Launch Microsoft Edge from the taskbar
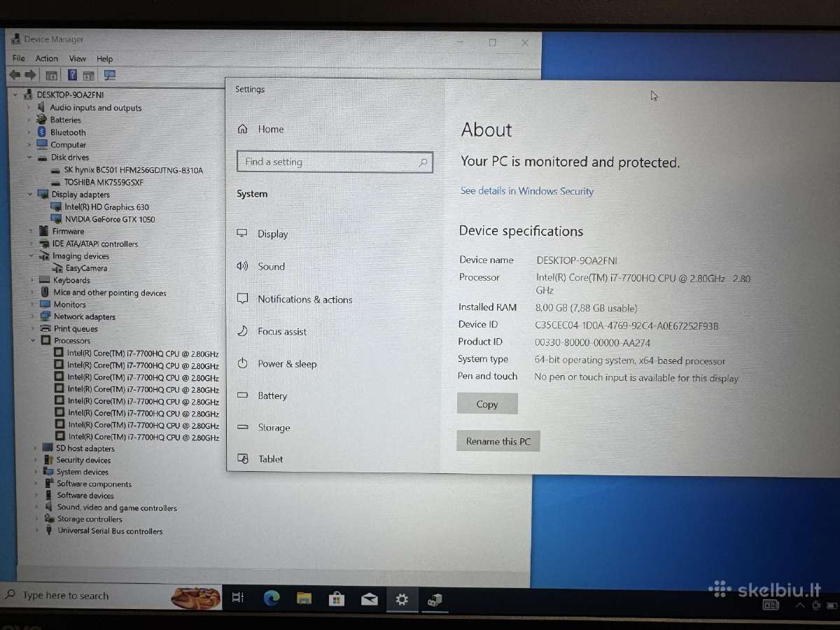This screenshot has width=840, height=630. 272,598
